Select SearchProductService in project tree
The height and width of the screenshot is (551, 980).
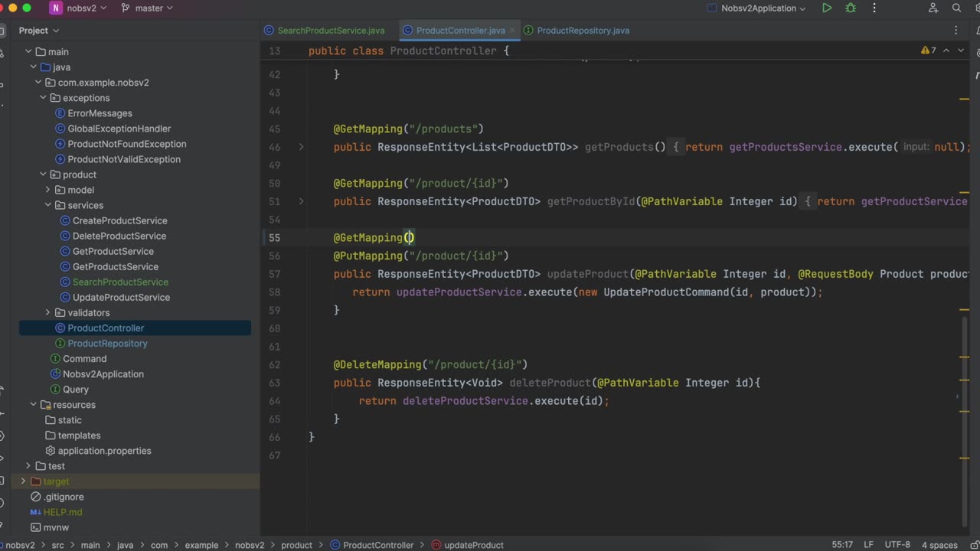pyautogui.click(x=120, y=282)
